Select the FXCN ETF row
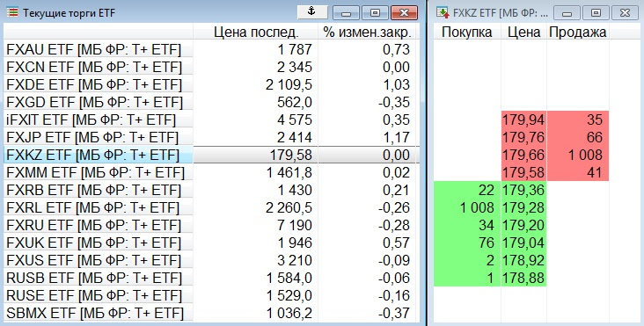Image resolution: width=644 pixels, height=326 pixels. pyautogui.click(x=211, y=68)
